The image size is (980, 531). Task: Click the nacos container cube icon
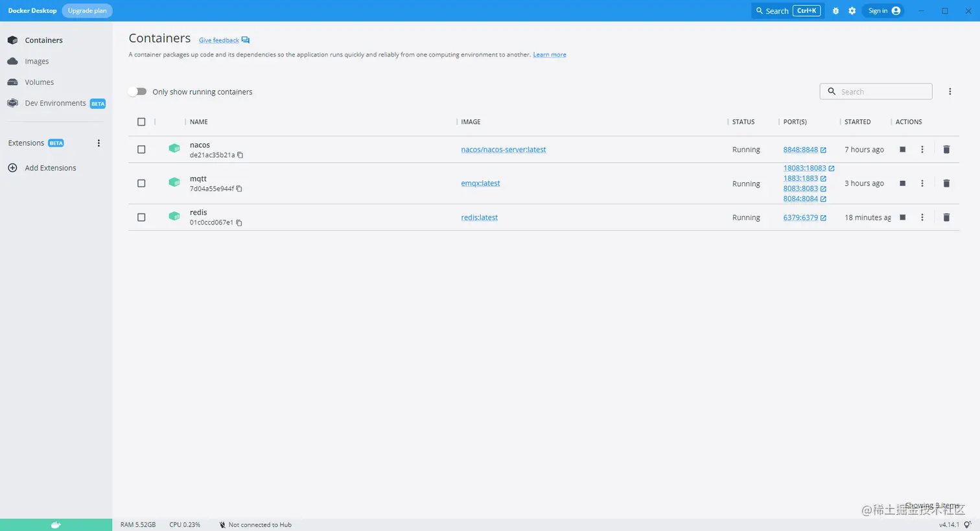[174, 148]
